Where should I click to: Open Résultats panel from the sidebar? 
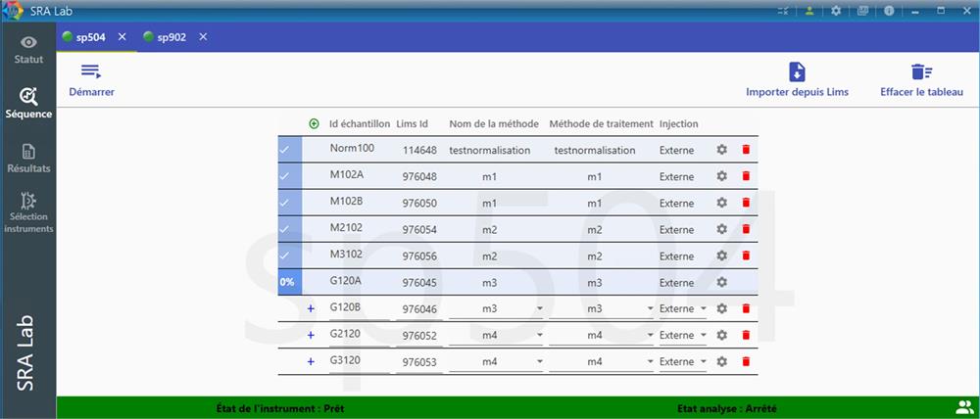28,157
